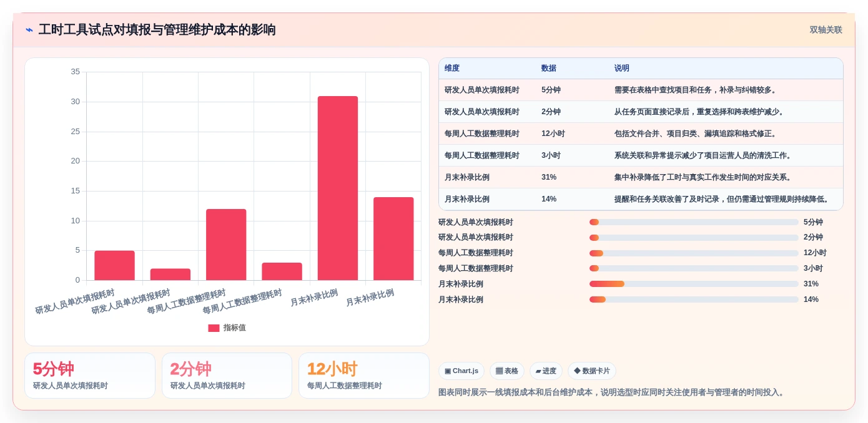Click the Chart.js chip
The height and width of the screenshot is (423, 868).
click(461, 371)
